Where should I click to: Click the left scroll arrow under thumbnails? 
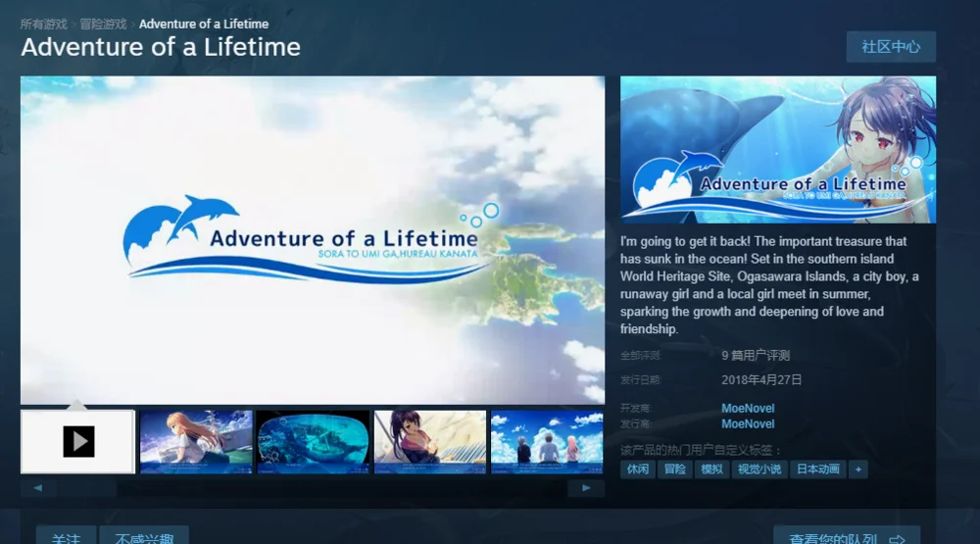[37, 488]
